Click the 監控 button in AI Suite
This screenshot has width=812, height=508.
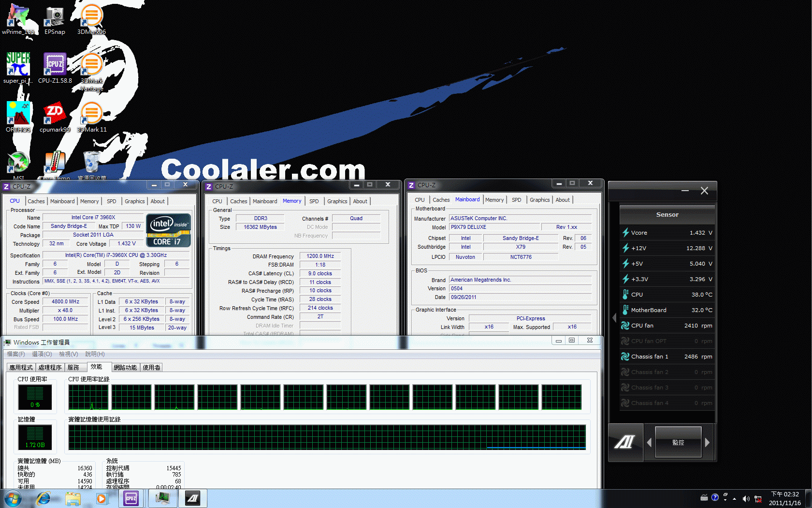(x=678, y=442)
